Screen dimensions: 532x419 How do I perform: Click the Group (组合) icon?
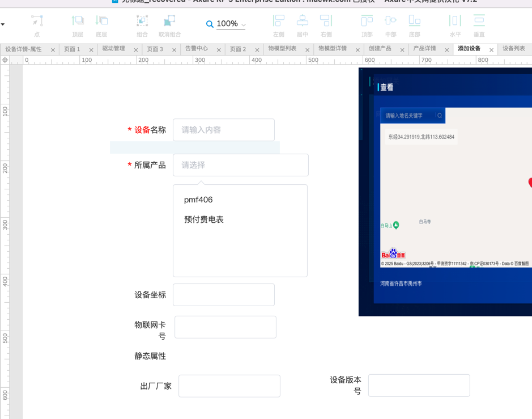tap(142, 22)
